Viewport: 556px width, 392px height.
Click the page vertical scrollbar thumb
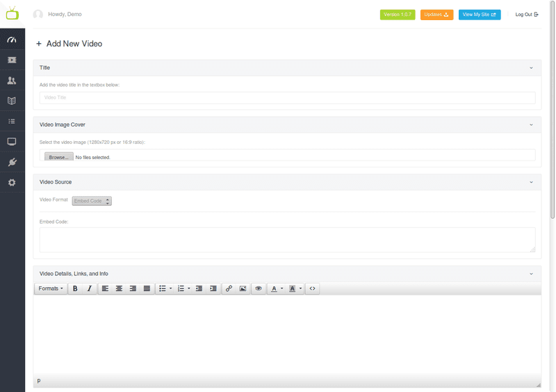552,110
